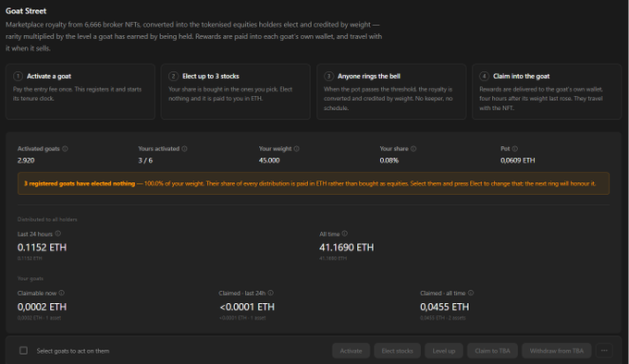629x364 pixels.
Task: Click the elected nothing warning banner
Action: [314, 184]
